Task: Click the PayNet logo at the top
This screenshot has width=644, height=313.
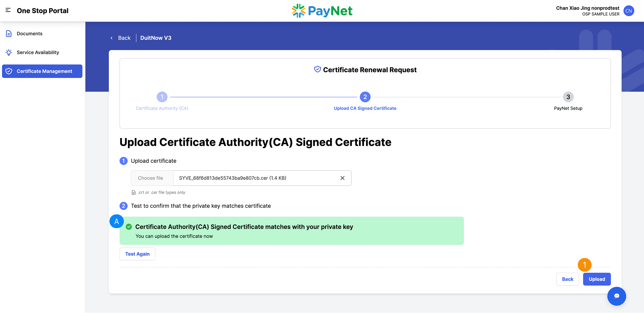Action: [x=322, y=11]
